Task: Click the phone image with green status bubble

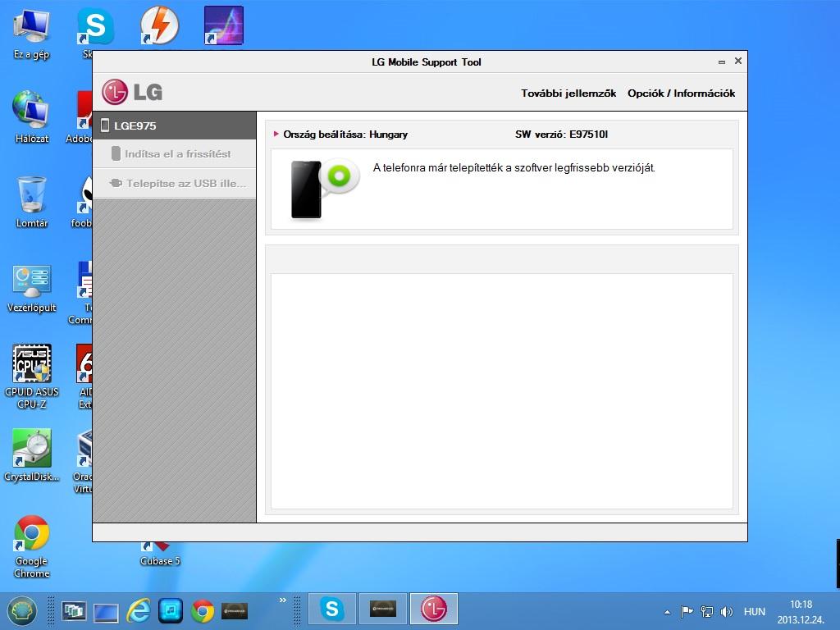Action: click(325, 189)
